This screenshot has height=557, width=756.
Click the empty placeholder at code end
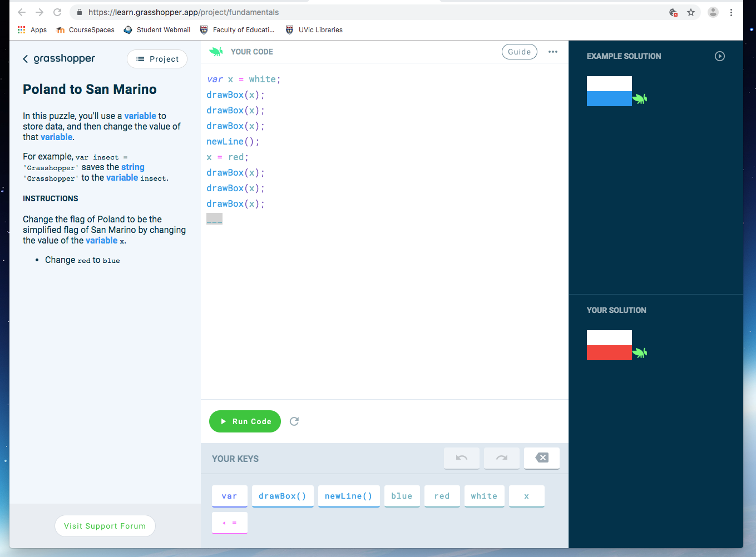214,219
